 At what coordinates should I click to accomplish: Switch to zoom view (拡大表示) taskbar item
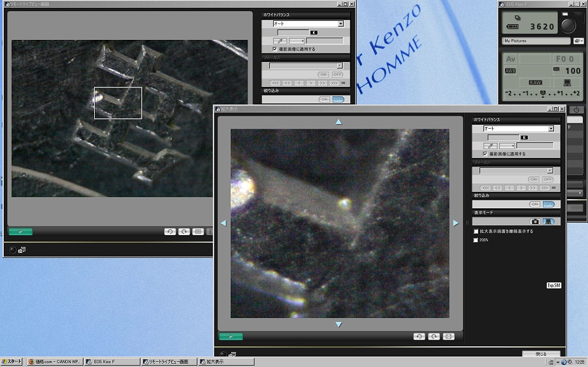point(227,362)
